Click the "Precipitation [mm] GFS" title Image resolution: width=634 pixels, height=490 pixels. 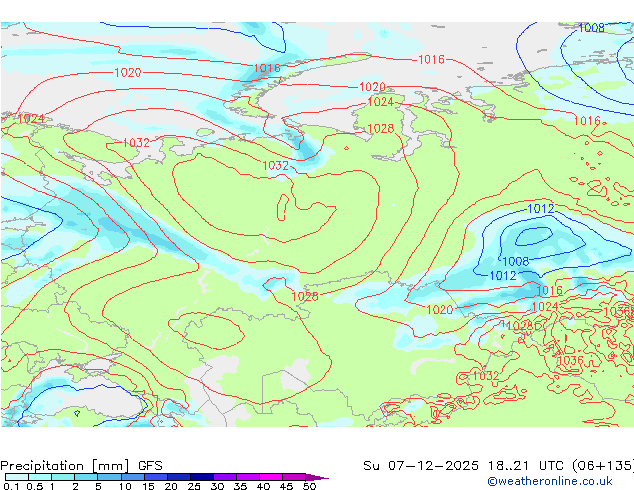[x=81, y=466]
